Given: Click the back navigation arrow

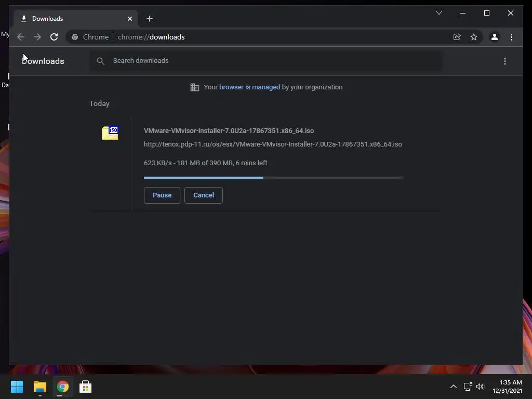Looking at the screenshot, I should (x=21, y=37).
